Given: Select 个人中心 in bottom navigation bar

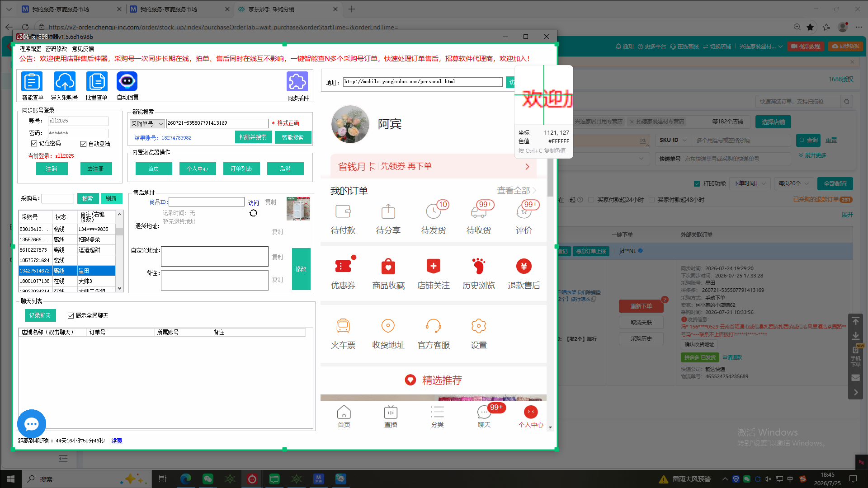Looking at the screenshot, I should pos(531,416).
